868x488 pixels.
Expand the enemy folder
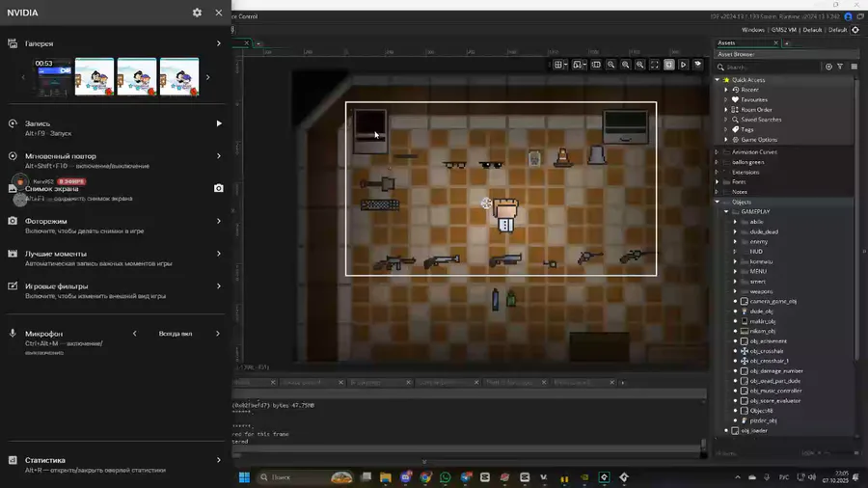pos(735,242)
